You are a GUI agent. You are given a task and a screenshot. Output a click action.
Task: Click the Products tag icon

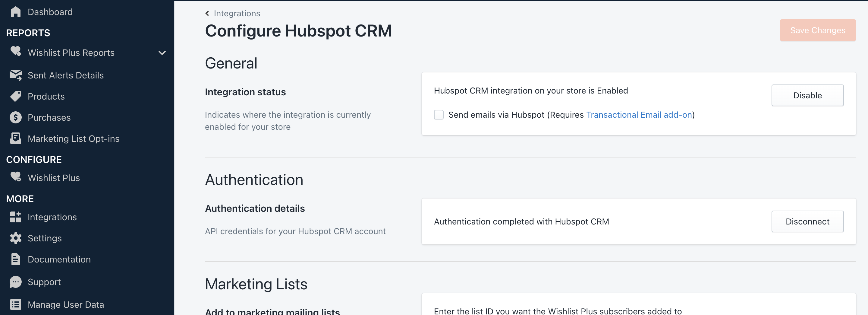point(15,97)
